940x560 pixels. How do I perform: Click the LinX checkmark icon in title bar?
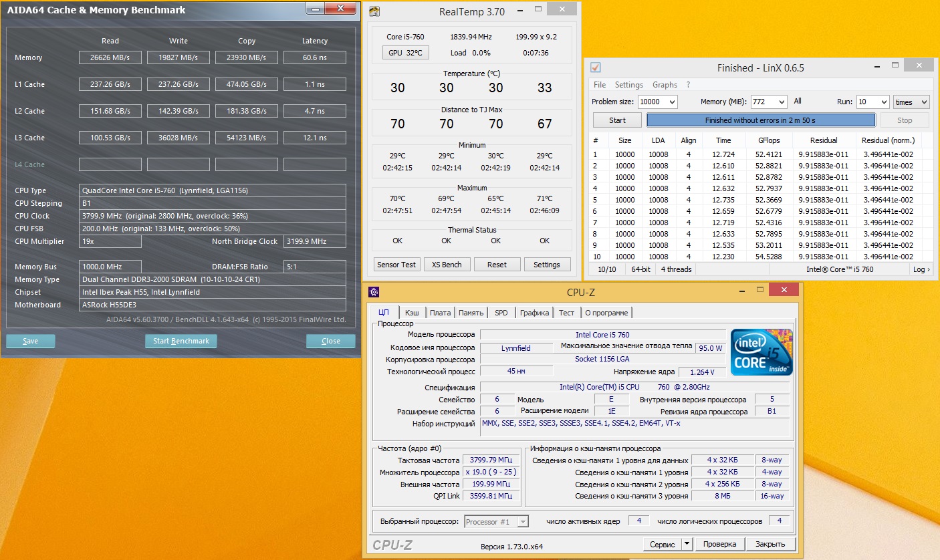[x=596, y=67]
